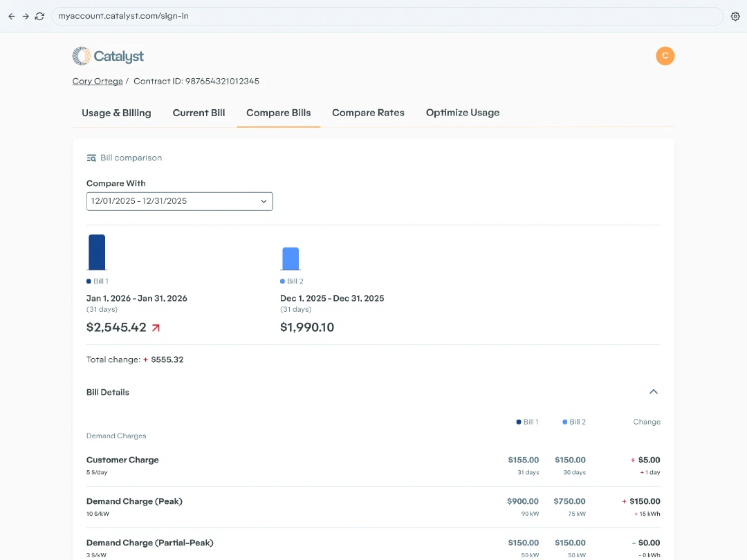Image resolution: width=747 pixels, height=560 pixels.
Task: Open the Cory Ortega account link
Action: pyautogui.click(x=98, y=81)
